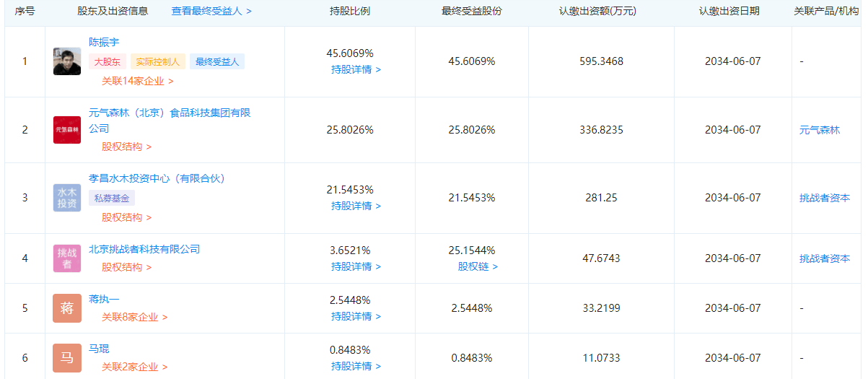Open 挑战者资本 link in row 3

[x=825, y=198]
